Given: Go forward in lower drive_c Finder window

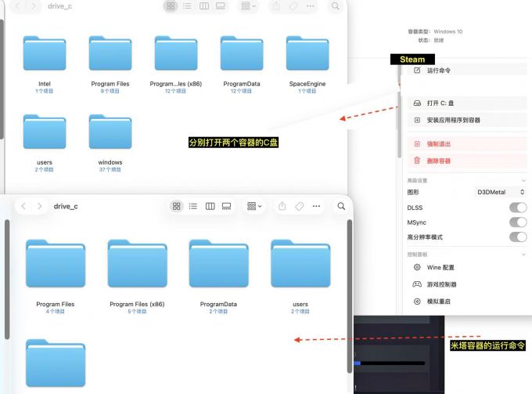Looking at the screenshot, I should (x=39, y=206).
